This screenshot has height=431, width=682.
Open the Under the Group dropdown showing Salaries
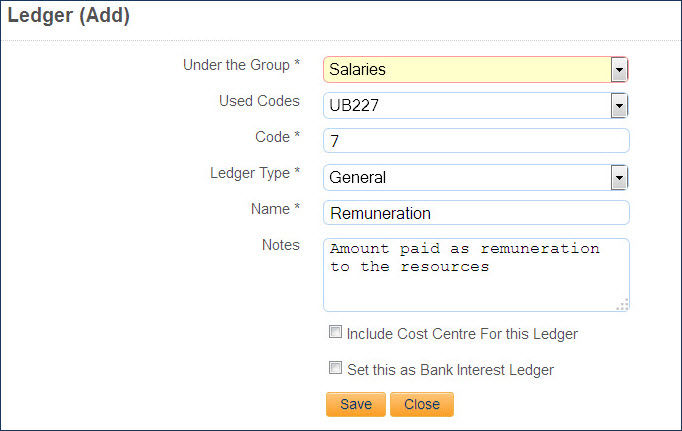pos(476,70)
